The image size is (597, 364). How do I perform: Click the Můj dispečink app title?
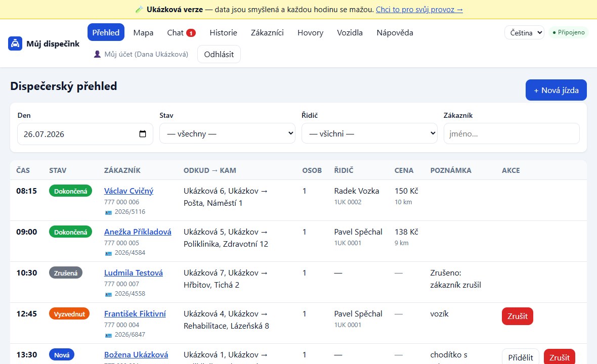53,44
